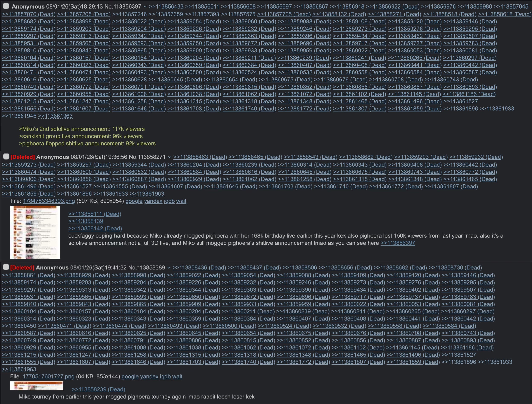532x404 pixels.
Task: Click post number No.113858389
Action: click(x=146, y=268)
